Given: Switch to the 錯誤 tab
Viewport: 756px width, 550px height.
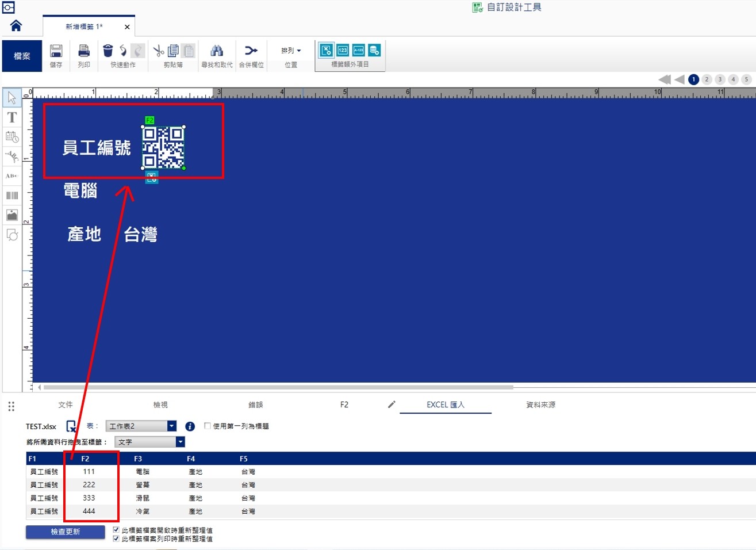Looking at the screenshot, I should coord(255,404).
